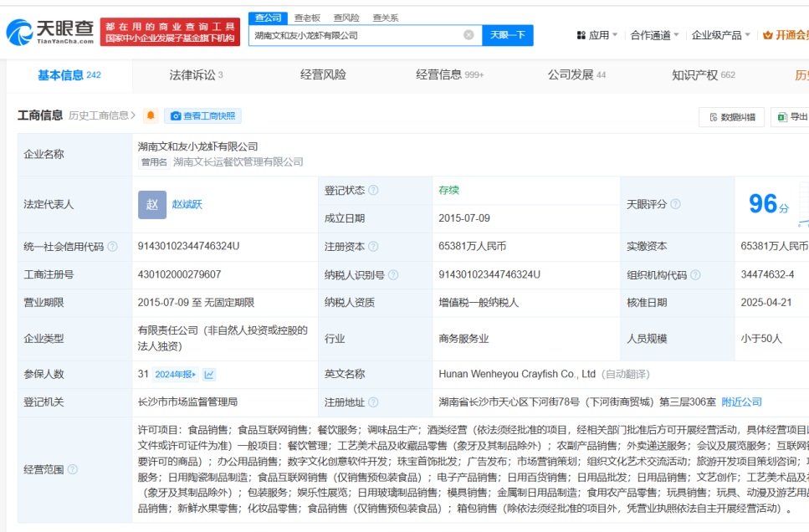
Task: Click the registration authority 长沙市市场监督管理局
Action: [x=187, y=402]
